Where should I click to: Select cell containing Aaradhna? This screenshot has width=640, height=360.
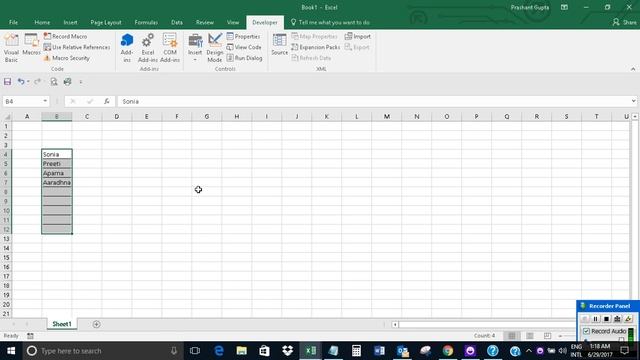click(x=57, y=182)
